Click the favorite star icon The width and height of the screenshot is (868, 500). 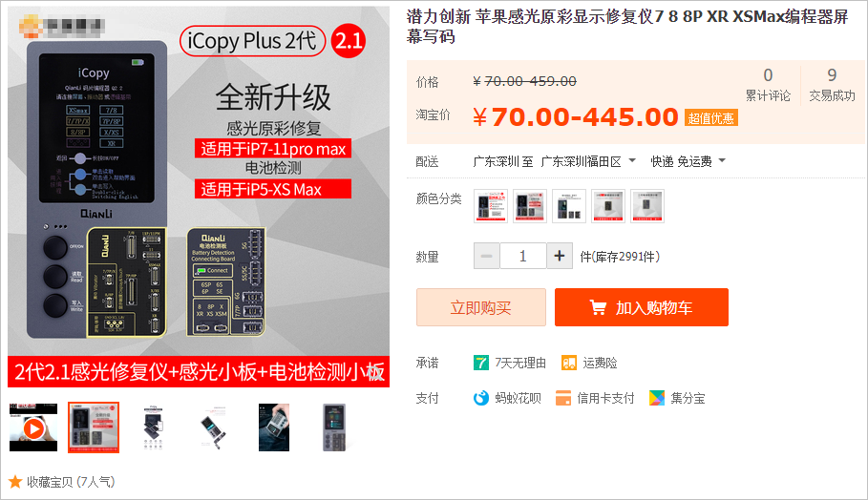(x=15, y=482)
